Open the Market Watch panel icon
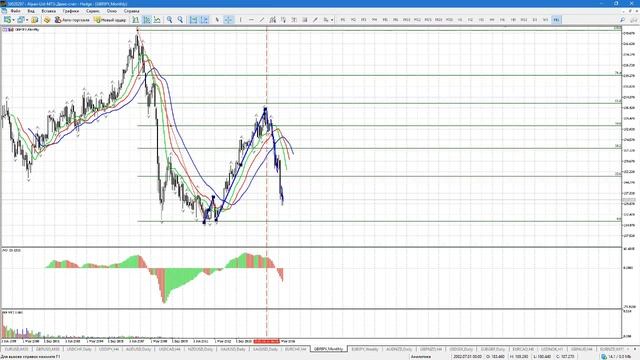The height and width of the screenshot is (360, 640). click(x=34, y=20)
